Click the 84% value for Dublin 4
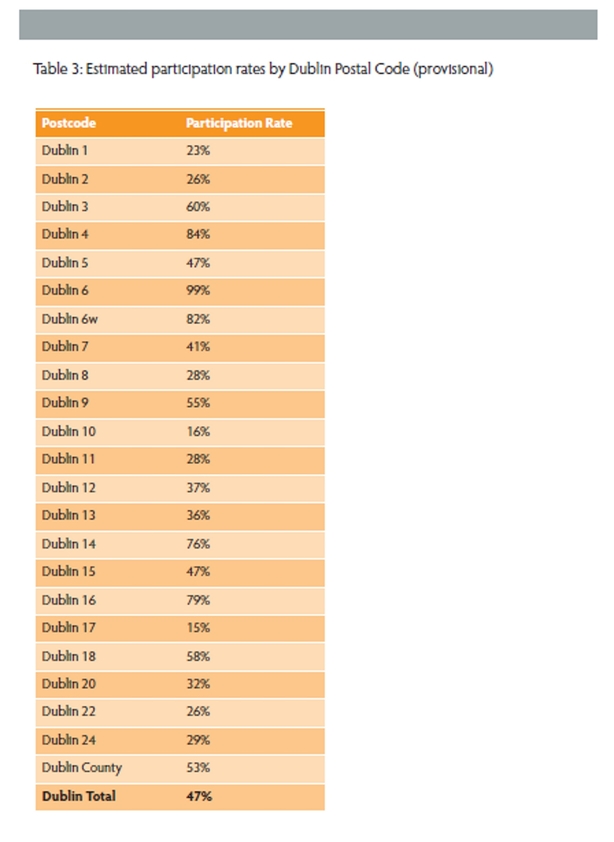 198,234
